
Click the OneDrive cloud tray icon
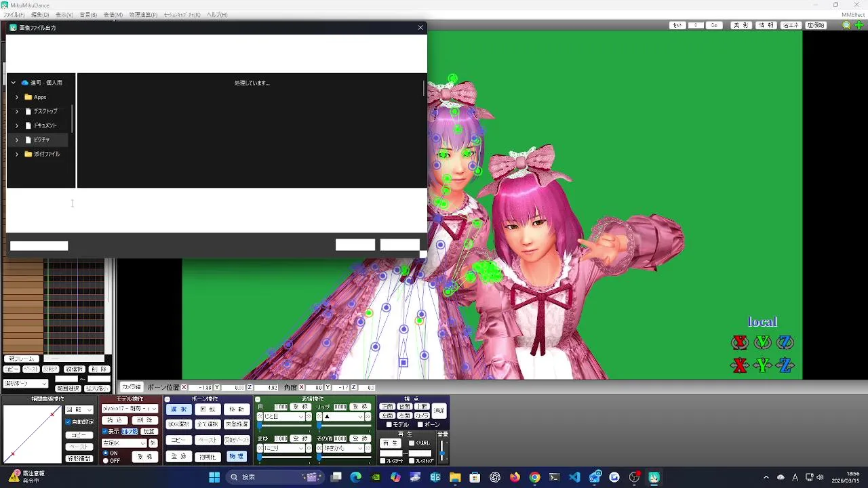(781, 477)
